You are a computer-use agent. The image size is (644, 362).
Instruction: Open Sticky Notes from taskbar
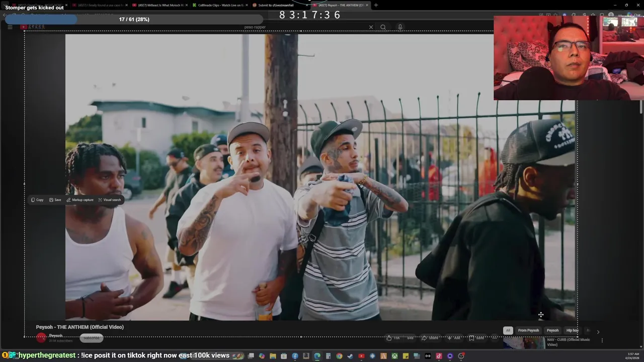click(x=406, y=356)
